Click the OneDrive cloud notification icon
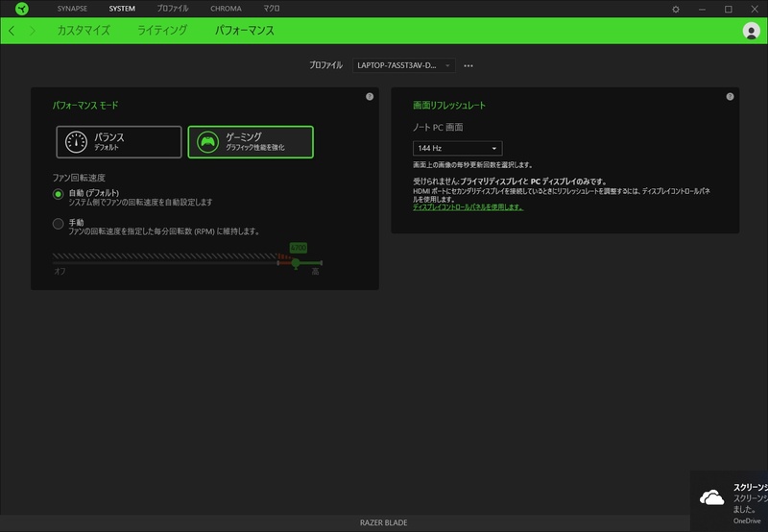 (x=711, y=497)
